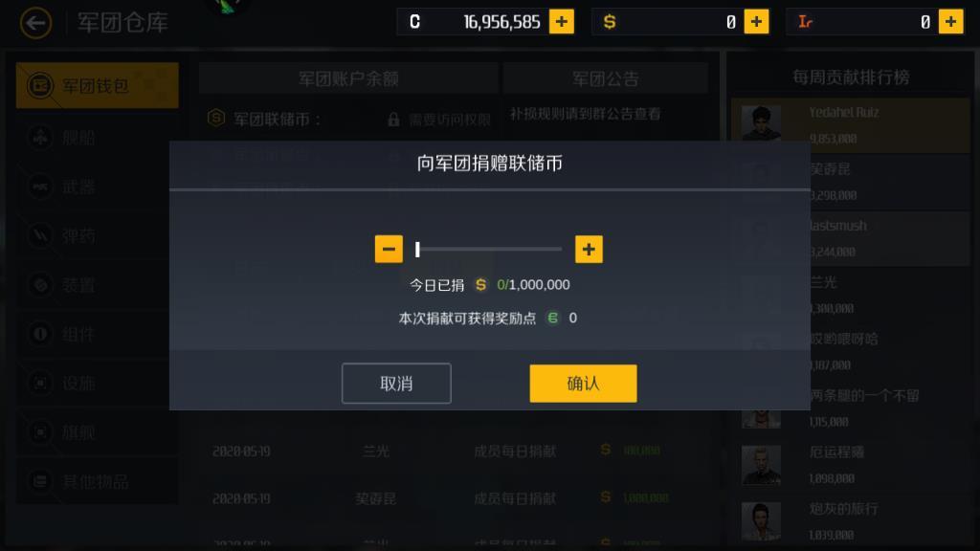Screen dimensions: 980x551
Task: Decrease donation with the minus button
Action: (x=389, y=250)
